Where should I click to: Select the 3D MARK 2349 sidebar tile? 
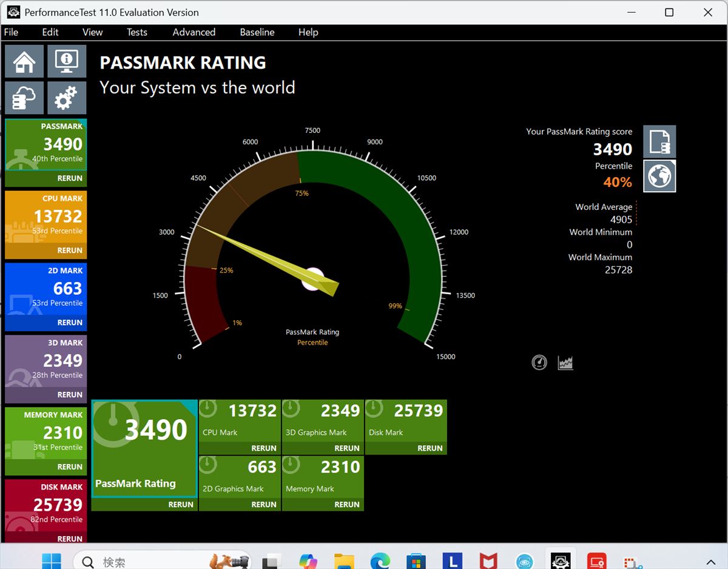point(46,361)
